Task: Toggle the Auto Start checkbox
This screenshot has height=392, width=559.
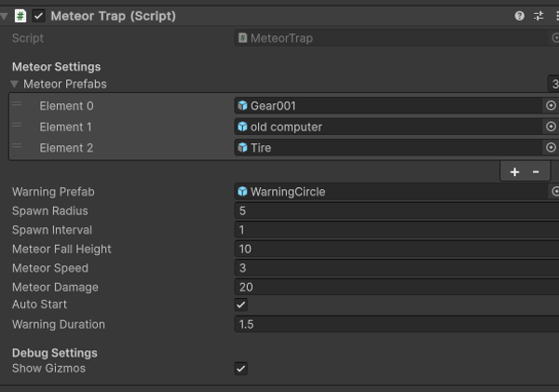Action: 241,304
